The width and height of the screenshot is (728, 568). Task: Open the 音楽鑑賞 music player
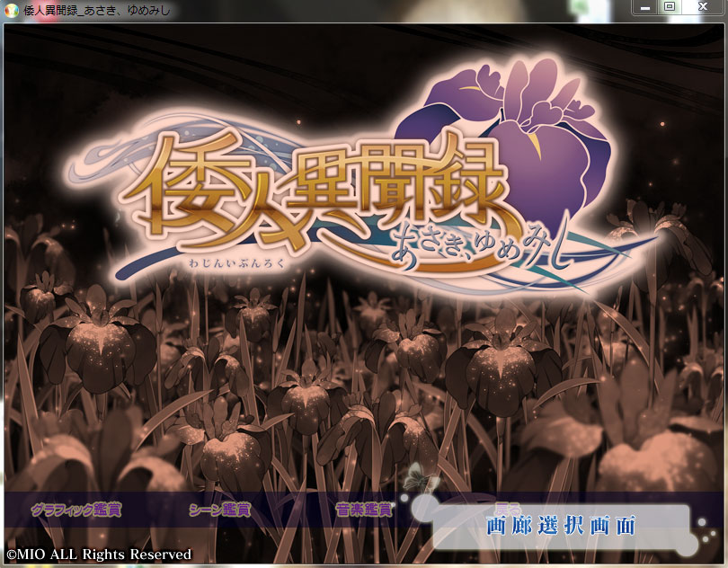365,510
